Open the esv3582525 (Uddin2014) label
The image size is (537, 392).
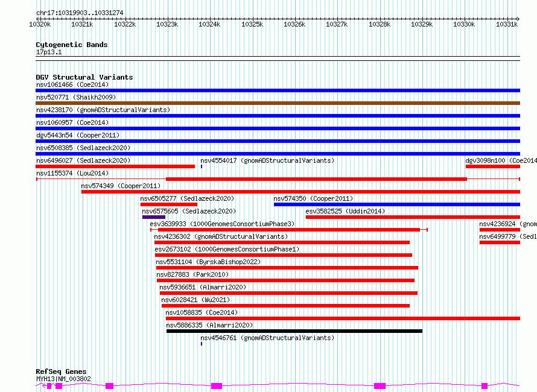click(x=345, y=211)
